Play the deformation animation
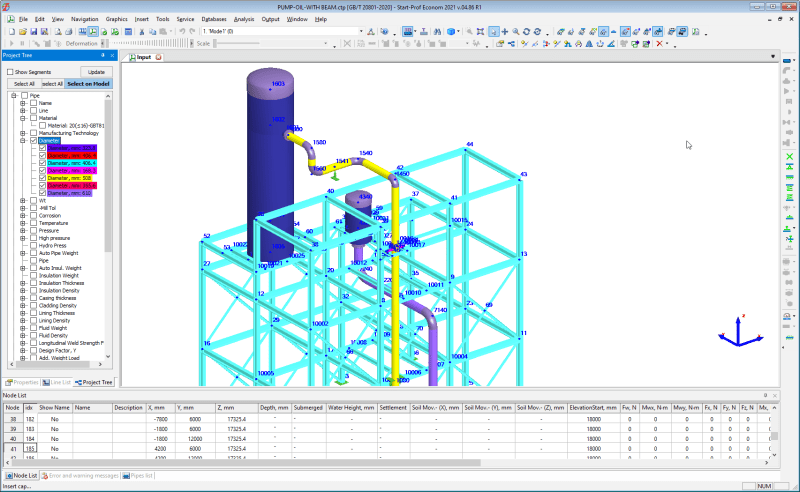 (x=12, y=44)
